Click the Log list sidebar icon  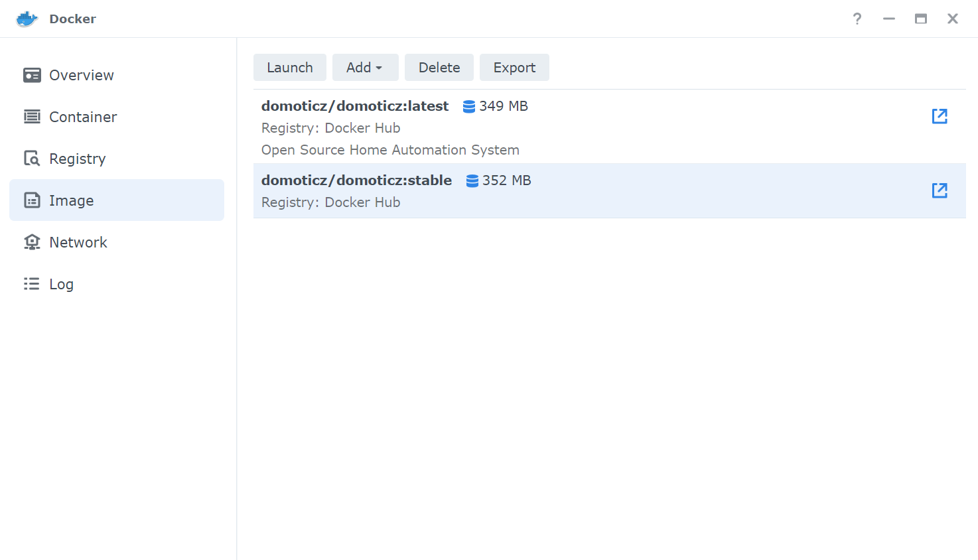tap(32, 284)
